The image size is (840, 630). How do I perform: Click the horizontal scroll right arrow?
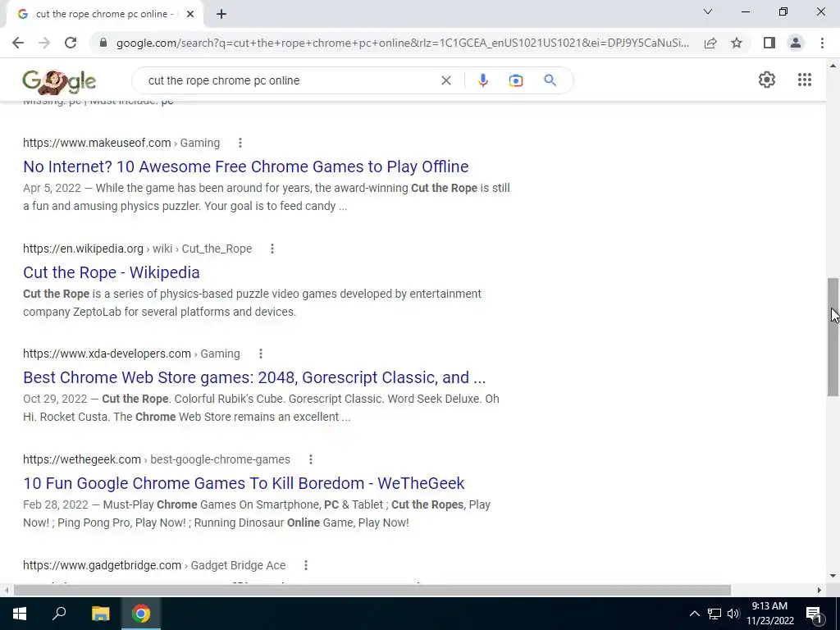click(819, 590)
